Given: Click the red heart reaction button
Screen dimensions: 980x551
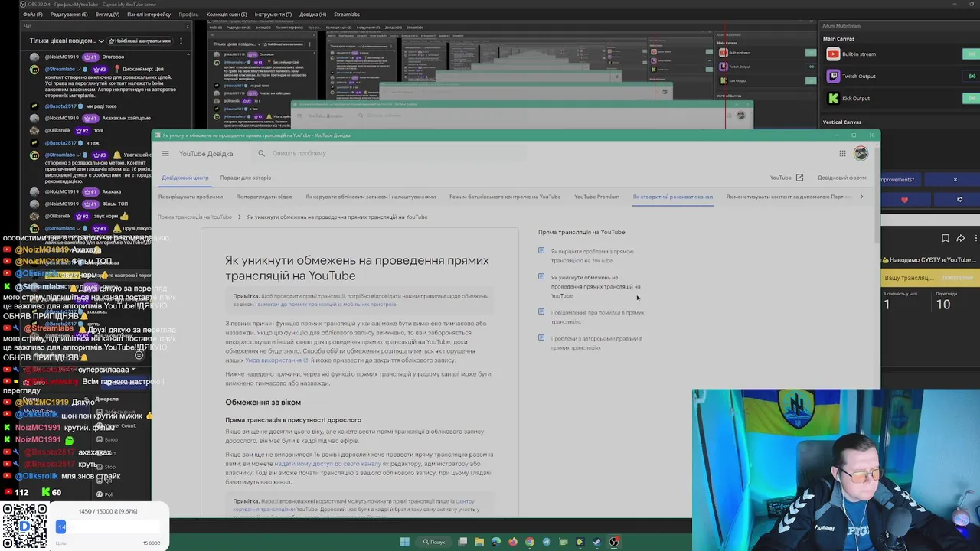Looking at the screenshot, I should 904,200.
